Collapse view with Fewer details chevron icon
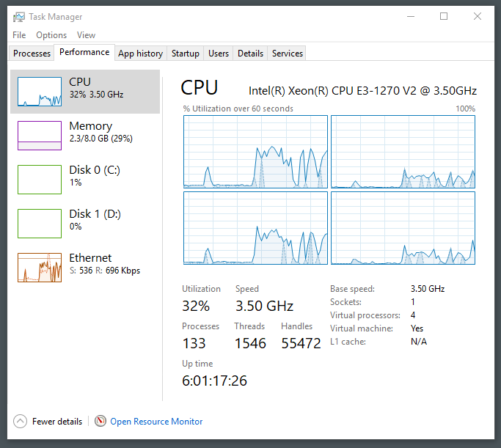This screenshot has width=501, height=448. tap(20, 421)
